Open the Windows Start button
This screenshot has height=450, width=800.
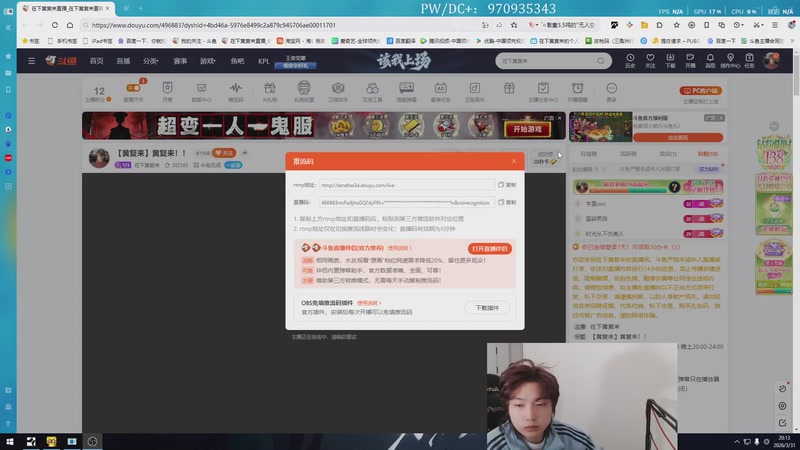click(10, 441)
